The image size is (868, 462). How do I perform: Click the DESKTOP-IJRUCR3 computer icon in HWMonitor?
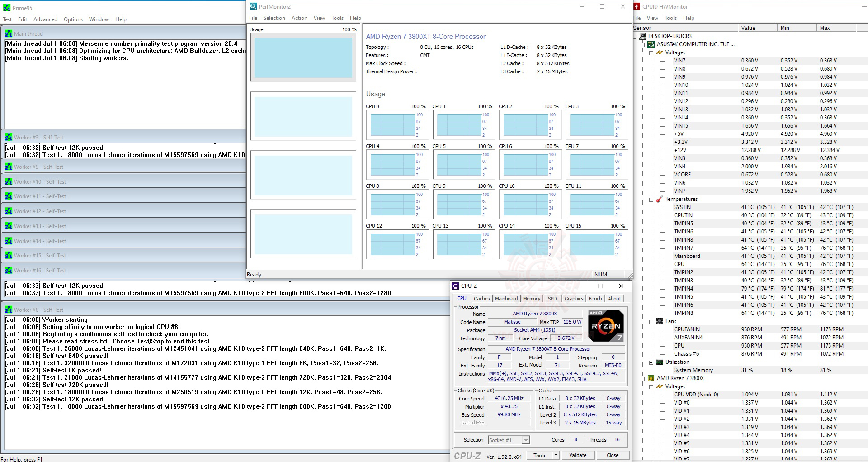642,36
